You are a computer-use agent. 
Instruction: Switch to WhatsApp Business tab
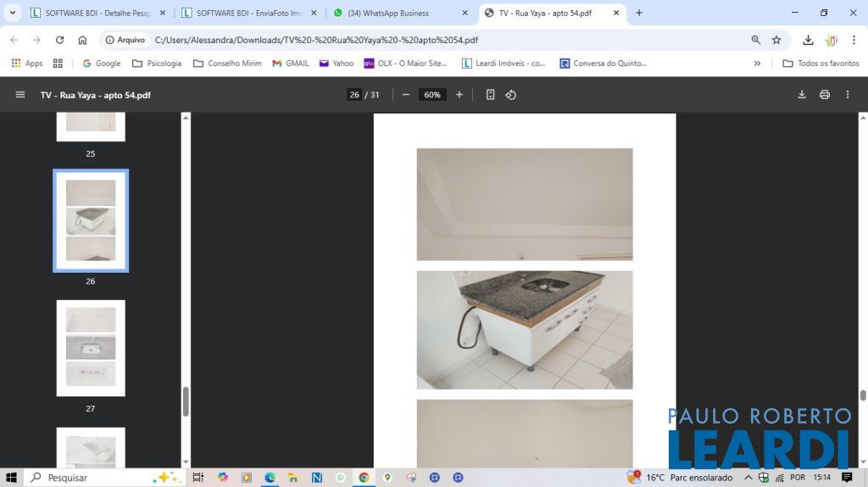point(398,13)
